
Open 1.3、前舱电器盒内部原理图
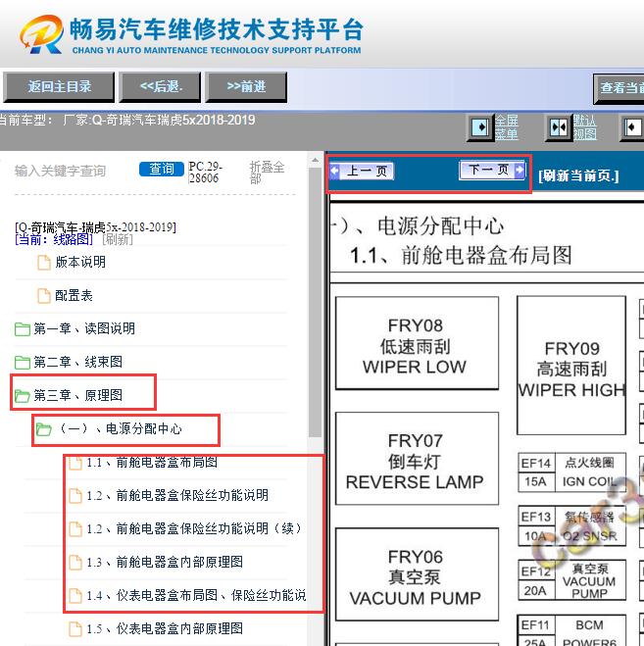pos(165,562)
